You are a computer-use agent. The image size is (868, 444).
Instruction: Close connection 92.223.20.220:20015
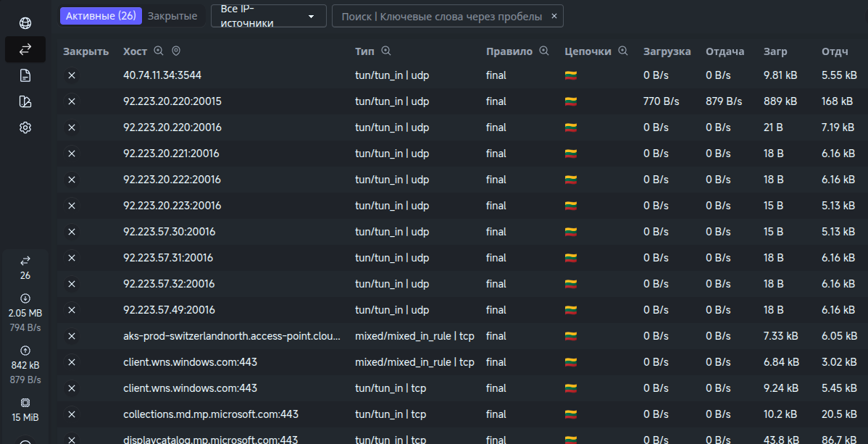pos(72,101)
